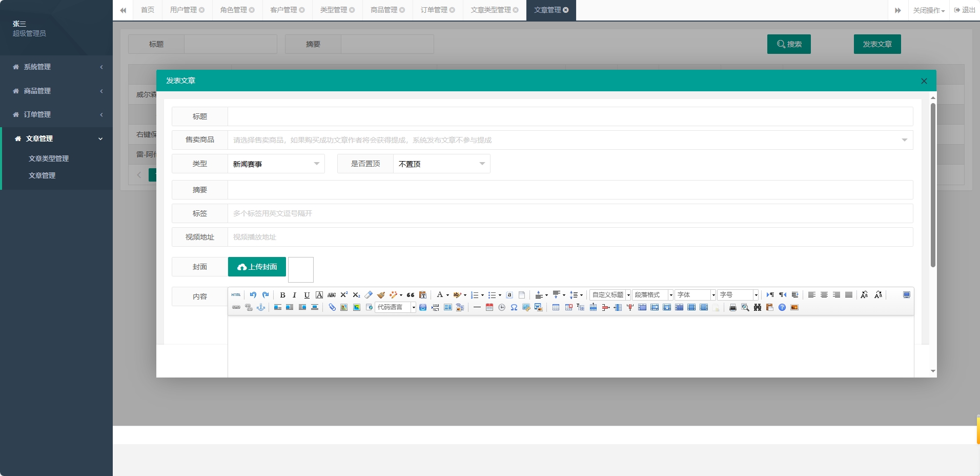Image resolution: width=980 pixels, height=476 pixels.
Task: Toggle HTML source view in editor
Action: coord(236,295)
